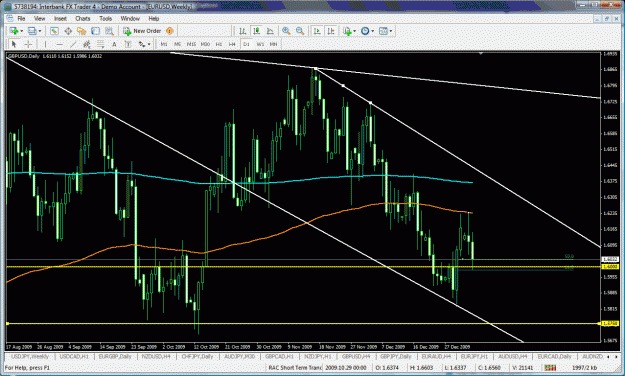Zoom in on the chart

[x=286, y=31]
